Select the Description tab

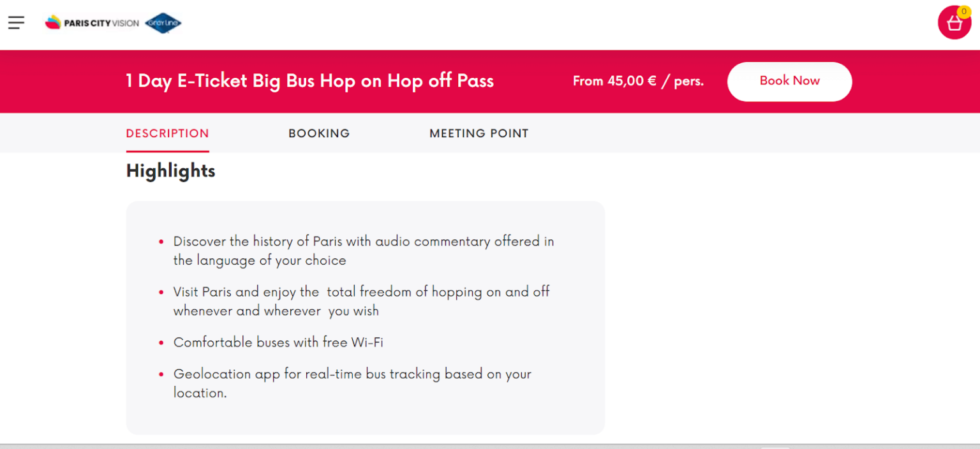[x=167, y=133]
